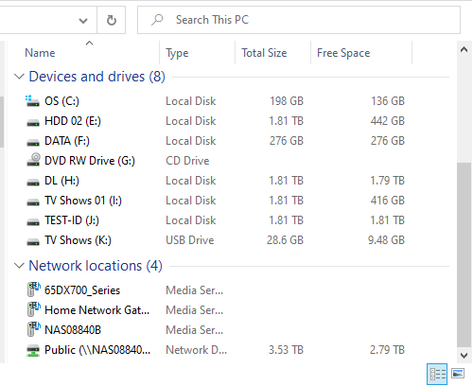Image resolution: width=473 pixels, height=386 pixels.
Task: Click the OS (C:) drive icon
Action: coord(33,101)
